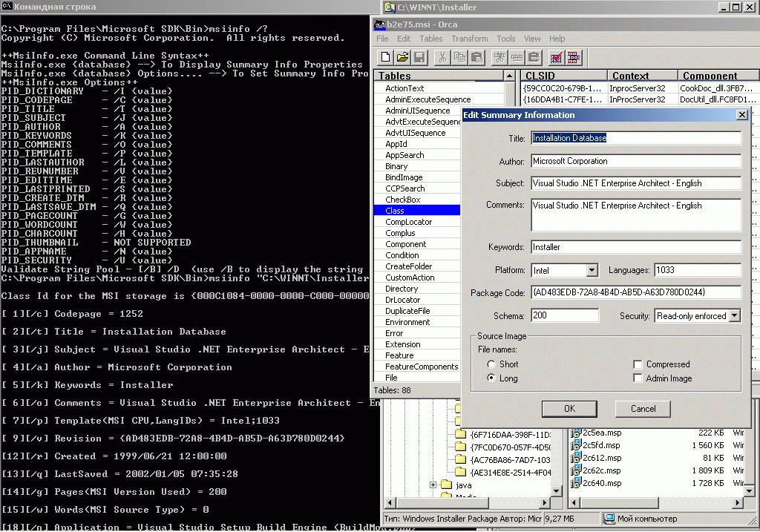Screen dimensions: 760x532
Task: Select the Feature table in the list
Action: (x=399, y=355)
